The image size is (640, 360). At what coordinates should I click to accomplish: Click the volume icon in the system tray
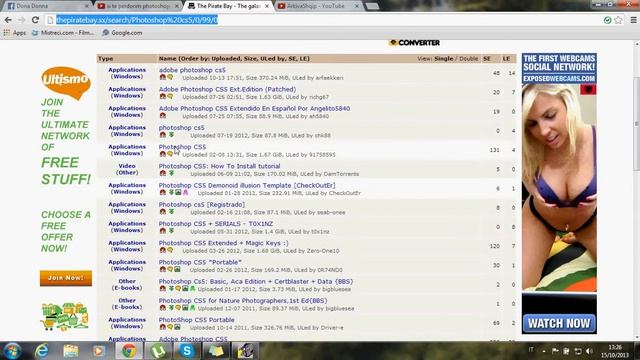[x=589, y=351]
